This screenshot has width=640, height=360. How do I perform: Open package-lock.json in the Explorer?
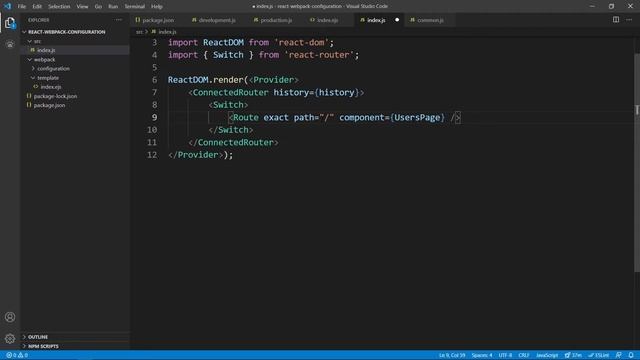(76, 96)
